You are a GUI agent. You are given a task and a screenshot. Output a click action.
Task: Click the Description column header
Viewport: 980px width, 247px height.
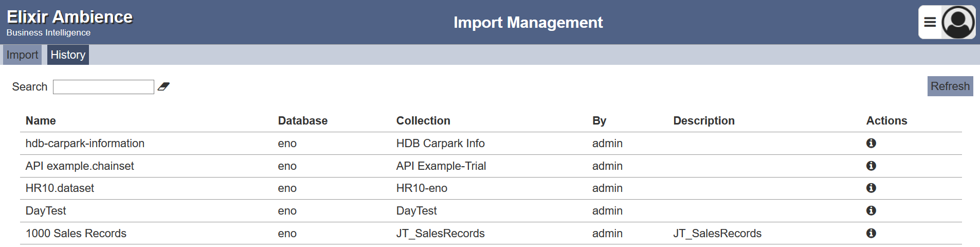(x=704, y=120)
